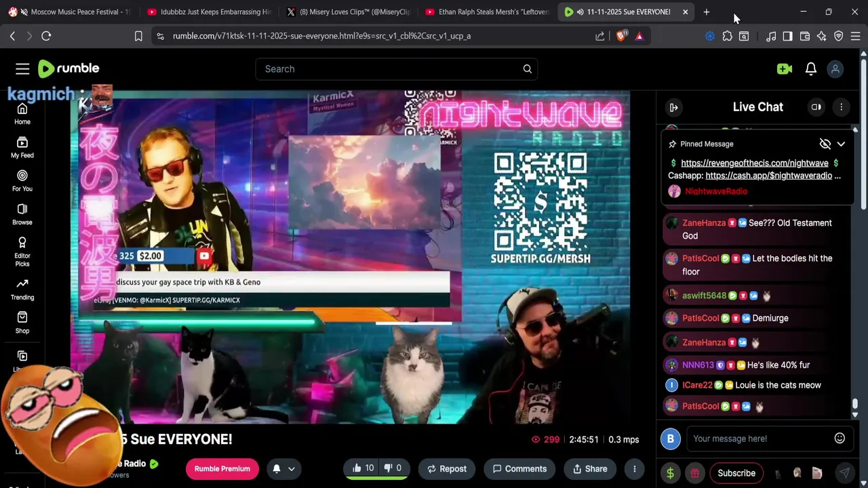Reload the current page
The image size is (868, 488).
46,36
